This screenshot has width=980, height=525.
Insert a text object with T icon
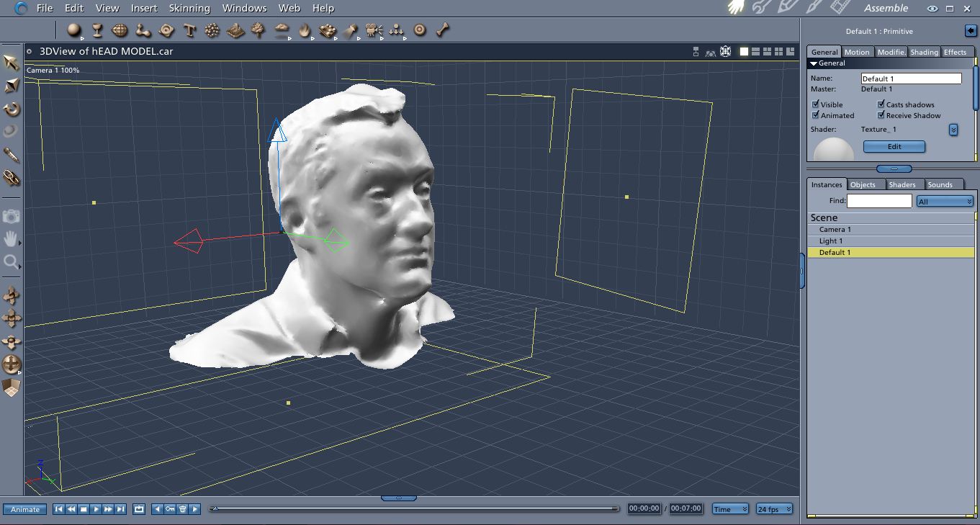point(189,30)
